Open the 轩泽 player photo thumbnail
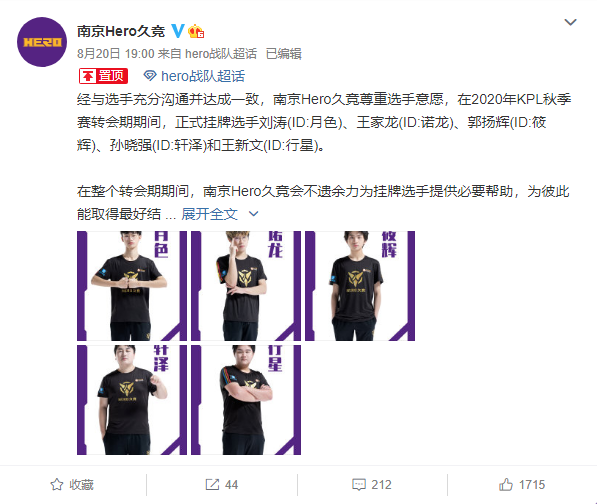This screenshot has width=597, height=504. [132, 400]
